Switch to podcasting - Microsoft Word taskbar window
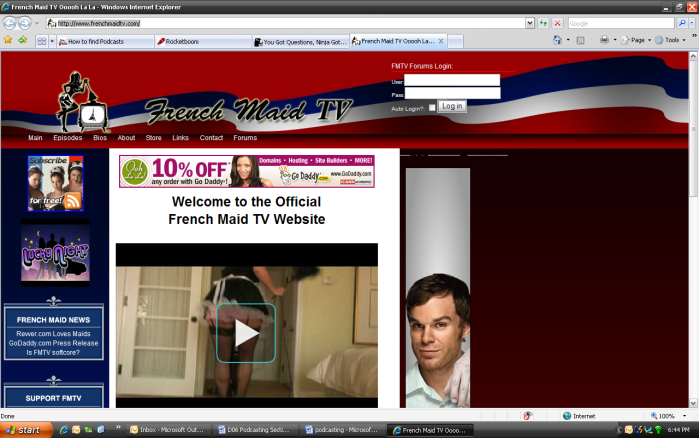 click(342, 430)
